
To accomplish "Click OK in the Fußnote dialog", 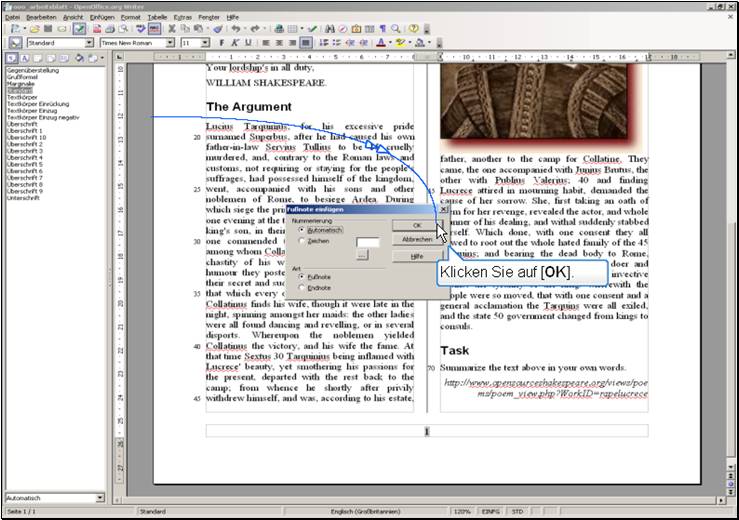I will pyautogui.click(x=417, y=225).
